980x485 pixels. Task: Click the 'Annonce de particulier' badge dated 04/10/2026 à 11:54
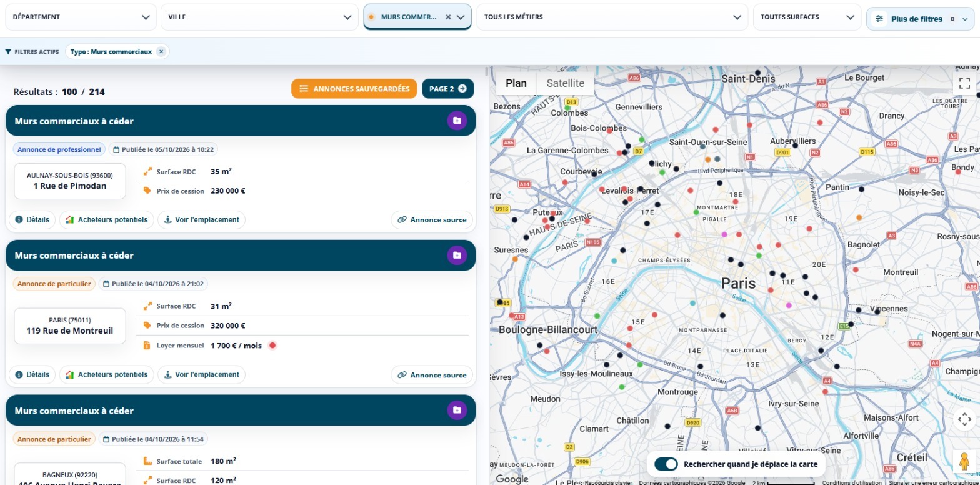tap(54, 439)
